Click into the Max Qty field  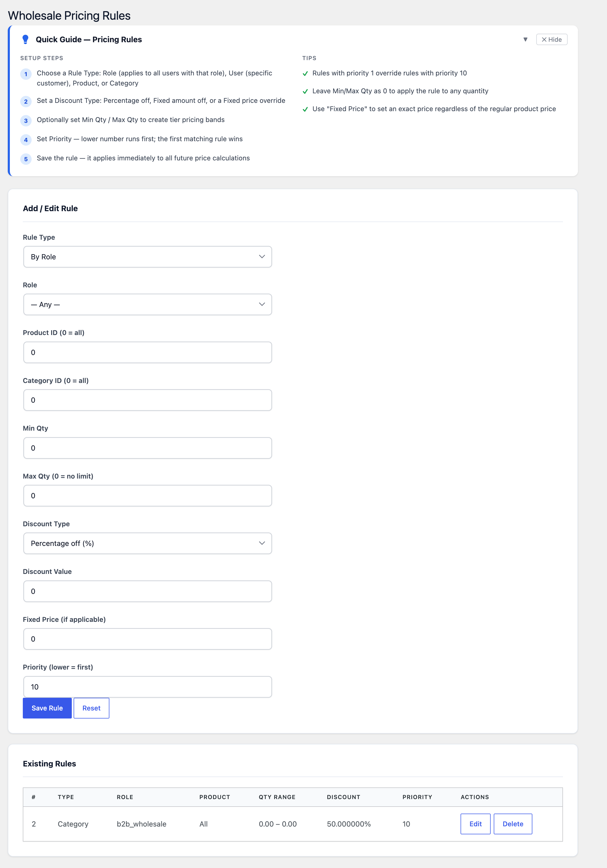pos(147,496)
